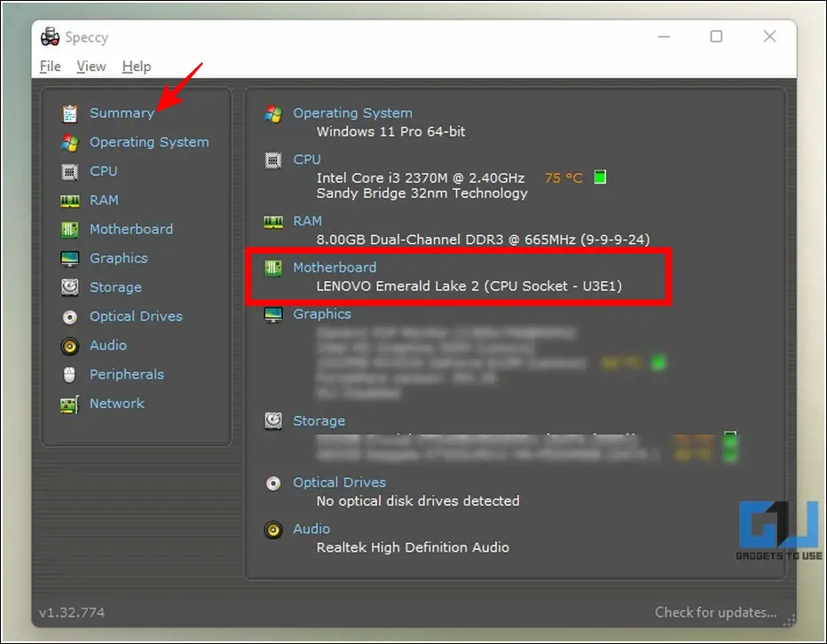Click 'Intel Core i3 2370M @ 2.40GHz' text
Screen dimensions: 827x644
tap(421, 177)
